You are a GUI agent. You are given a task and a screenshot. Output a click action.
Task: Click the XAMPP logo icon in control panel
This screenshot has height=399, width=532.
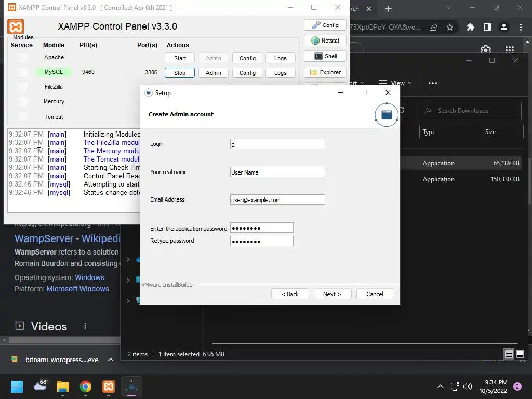click(x=16, y=26)
